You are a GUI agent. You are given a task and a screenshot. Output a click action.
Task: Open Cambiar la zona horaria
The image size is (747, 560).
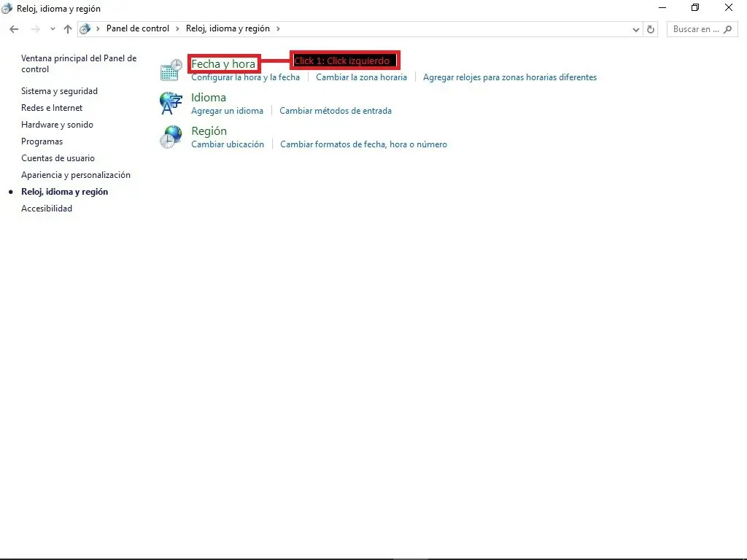click(361, 77)
